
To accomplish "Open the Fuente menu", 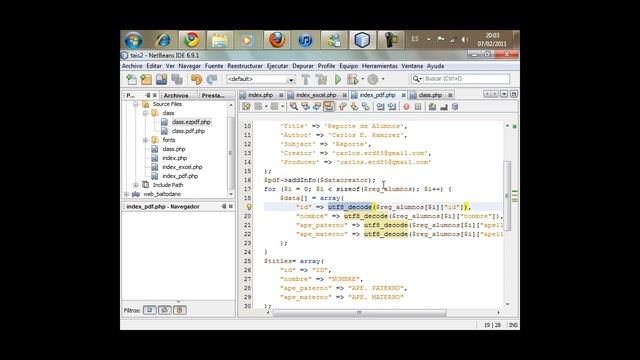I will (214, 66).
